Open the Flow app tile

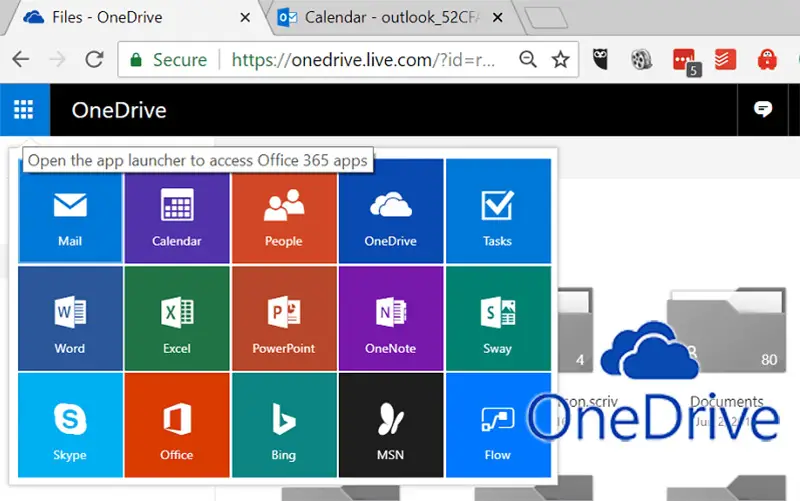[x=498, y=425]
